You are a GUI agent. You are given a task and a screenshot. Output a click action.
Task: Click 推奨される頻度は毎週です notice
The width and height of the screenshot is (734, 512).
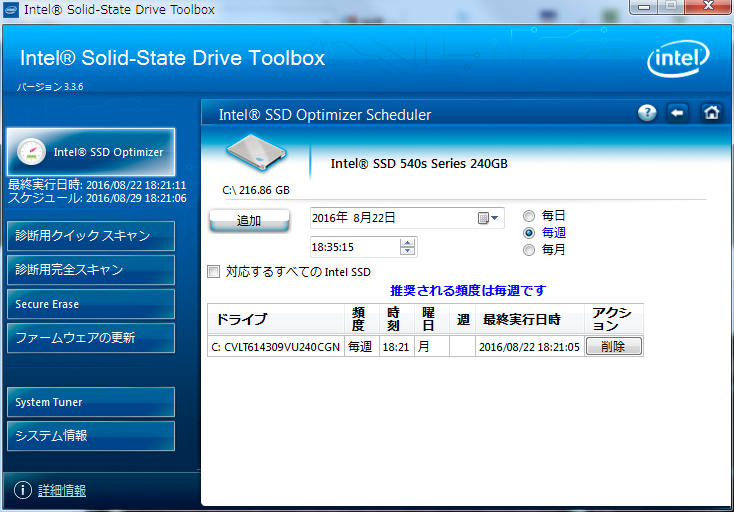(468, 291)
